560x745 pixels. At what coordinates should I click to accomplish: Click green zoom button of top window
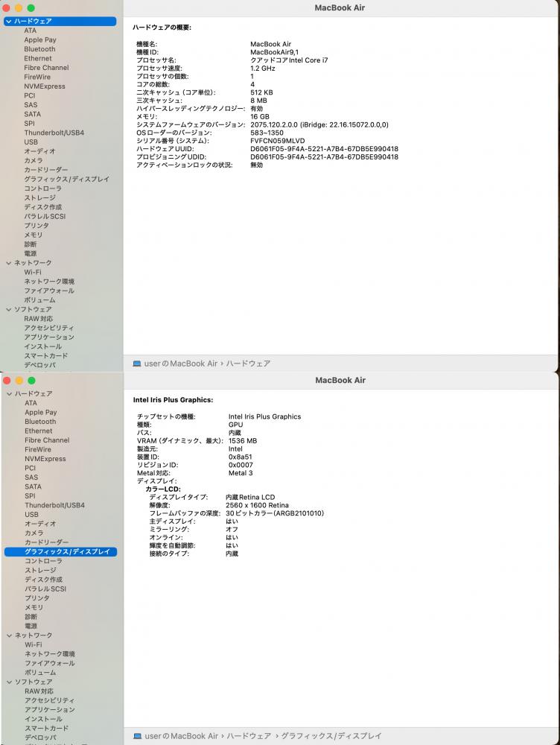pos(31,8)
